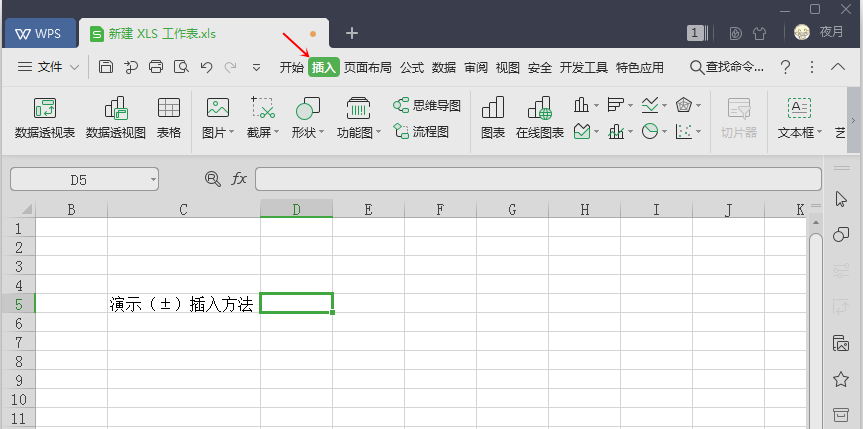Expand the scatter chart type dropdown
The image size is (863, 429).
(x=698, y=132)
